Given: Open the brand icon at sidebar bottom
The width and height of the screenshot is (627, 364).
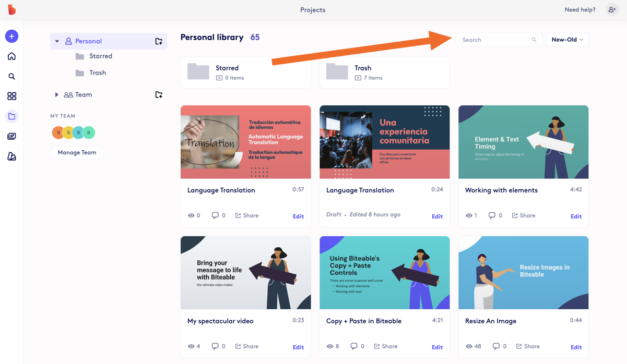Looking at the screenshot, I should 11,156.
